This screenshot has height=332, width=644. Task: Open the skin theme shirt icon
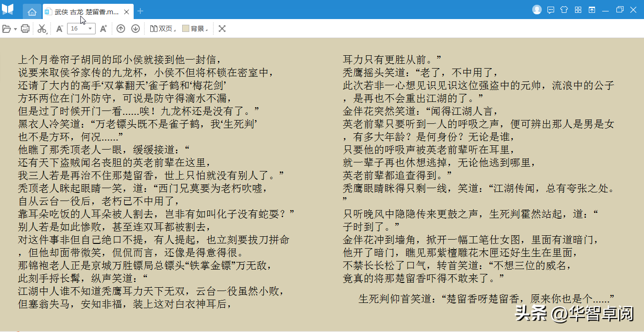[564, 10]
